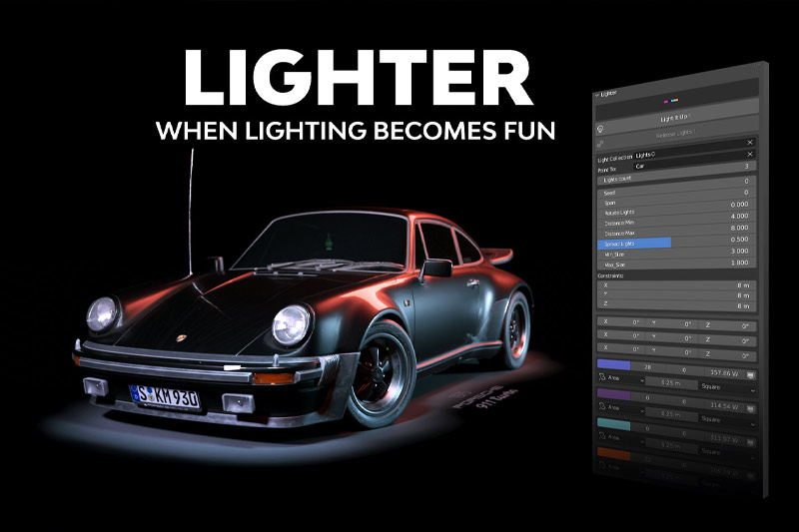Click the Spread Lights slider
Image resolution: width=799 pixels, height=532 pixels.
(x=677, y=243)
